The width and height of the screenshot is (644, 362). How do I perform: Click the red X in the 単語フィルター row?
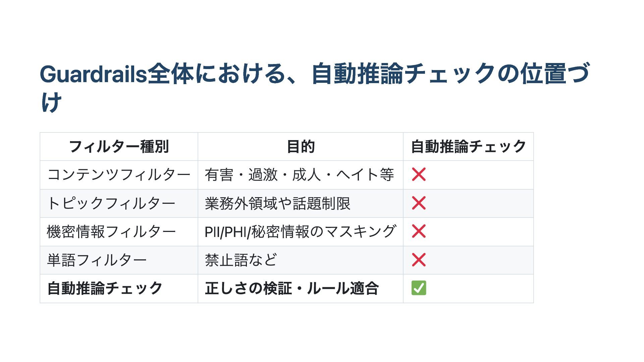[x=419, y=260]
